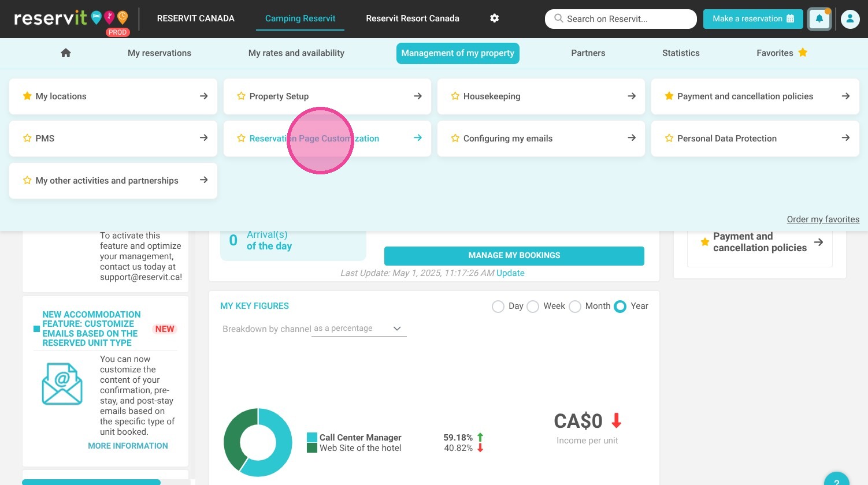Screen dimensions: 868x485
Task: Star the Configuring my emails entry
Action: pos(455,138)
